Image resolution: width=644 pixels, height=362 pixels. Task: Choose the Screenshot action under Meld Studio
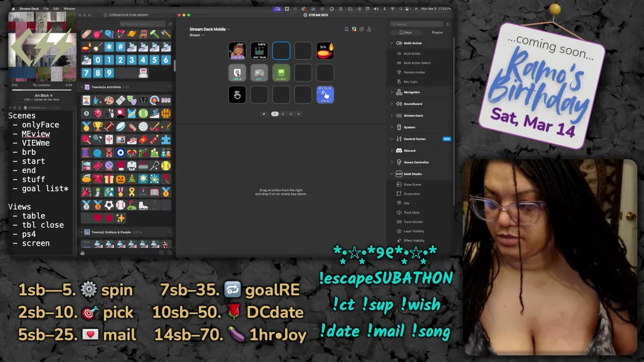coord(412,194)
